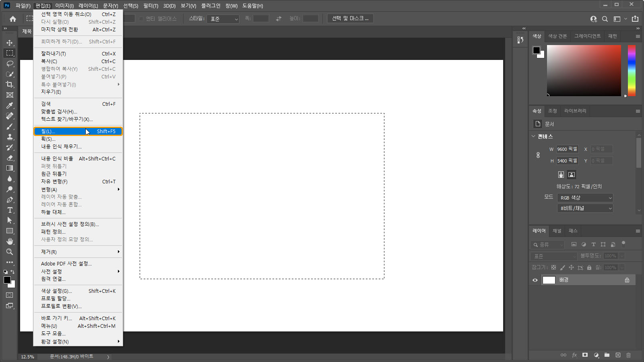
Task: Switch to the 조정 tab
Action: [552, 111]
